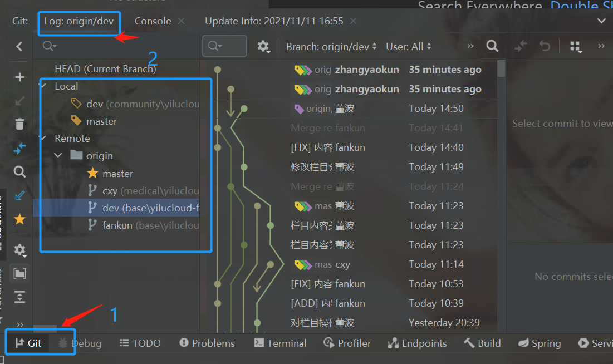Click the Revert undo arrow icon
The height and width of the screenshot is (364, 613).
click(545, 47)
